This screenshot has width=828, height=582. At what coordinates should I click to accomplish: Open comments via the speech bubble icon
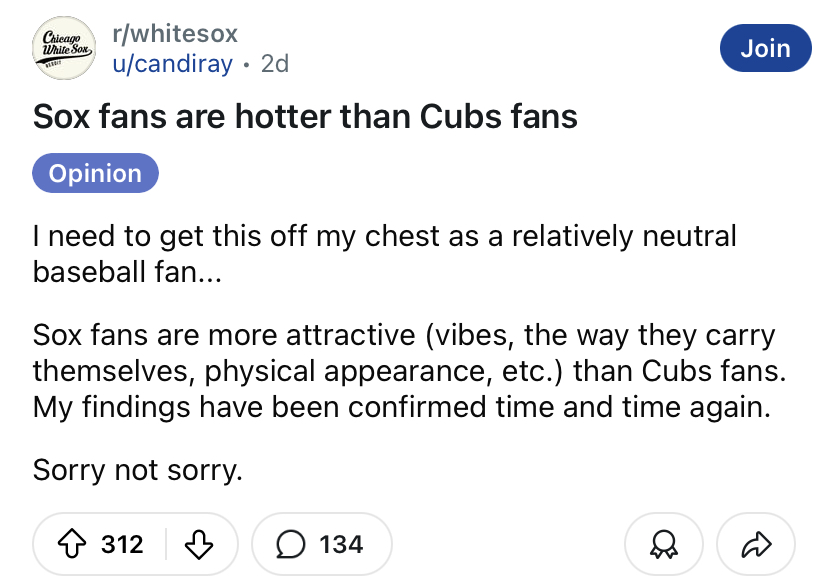pyautogui.click(x=290, y=545)
